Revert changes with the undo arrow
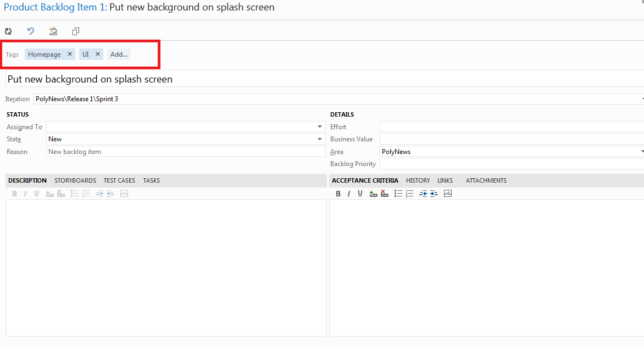Image resolution: width=644 pixels, height=346 pixels. pyautogui.click(x=31, y=31)
